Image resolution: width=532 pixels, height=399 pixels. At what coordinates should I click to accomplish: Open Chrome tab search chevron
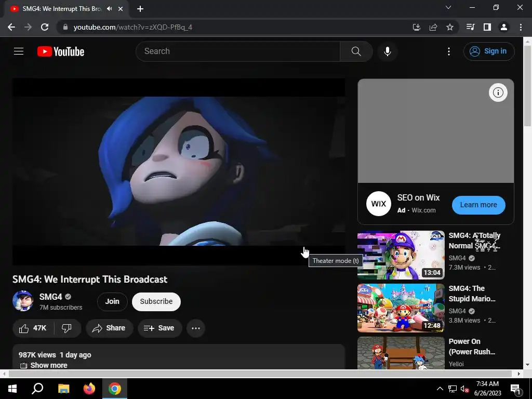448,7
